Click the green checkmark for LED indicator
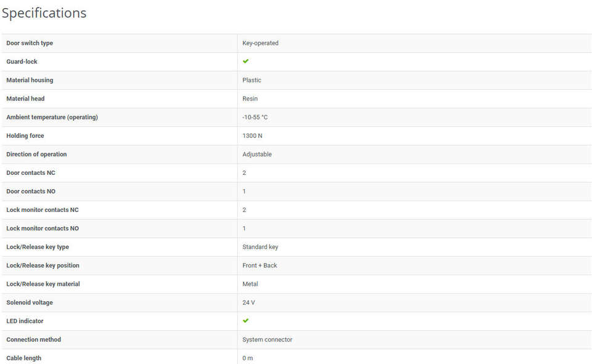Screen dimensions: 592x364 245,321
